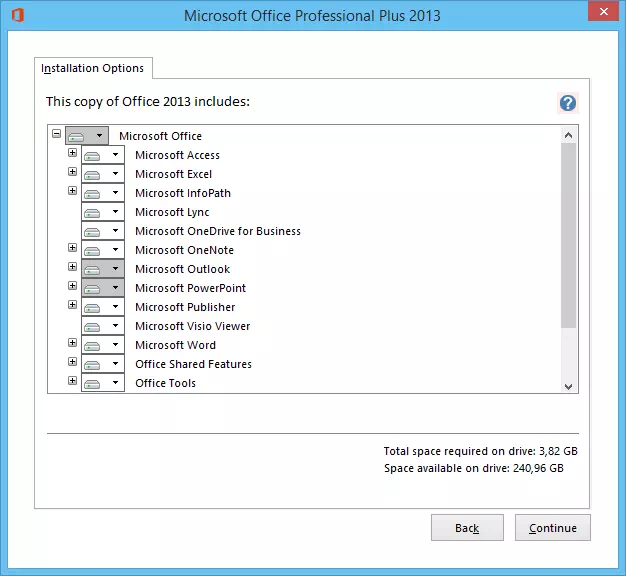Open install-state dropdown for Office Shared Features
The width and height of the screenshot is (626, 576).
click(103, 364)
